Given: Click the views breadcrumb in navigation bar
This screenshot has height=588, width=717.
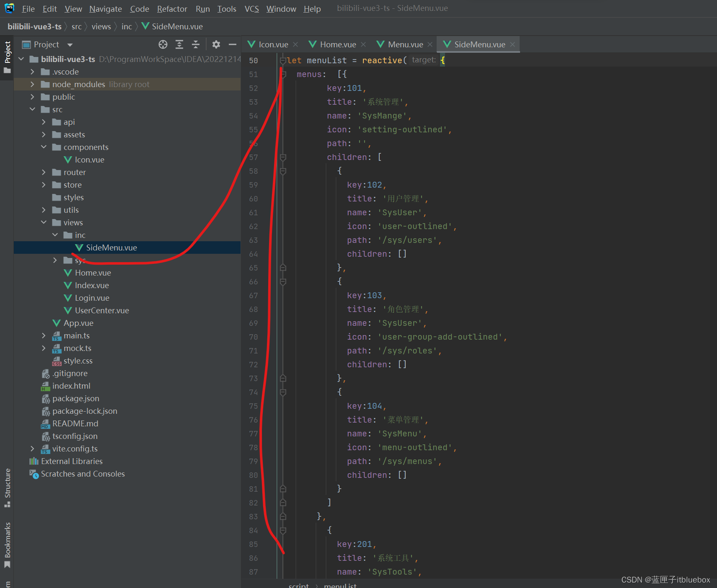Looking at the screenshot, I should coord(101,26).
